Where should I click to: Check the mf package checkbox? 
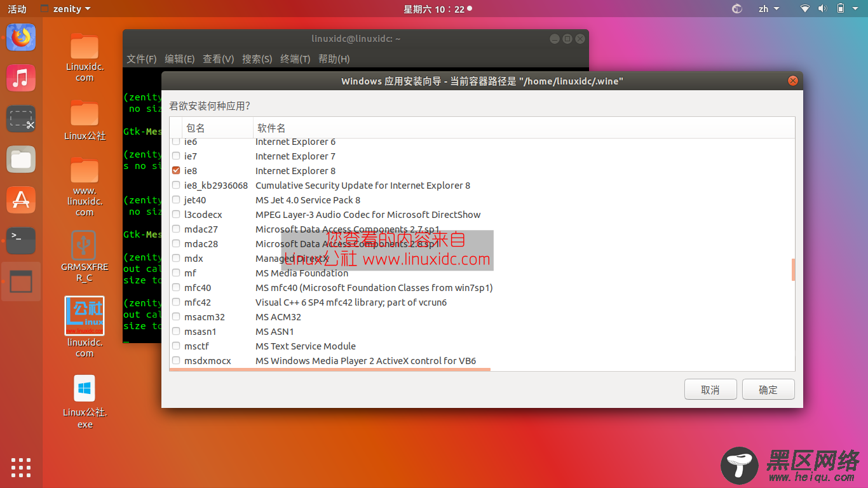(176, 273)
